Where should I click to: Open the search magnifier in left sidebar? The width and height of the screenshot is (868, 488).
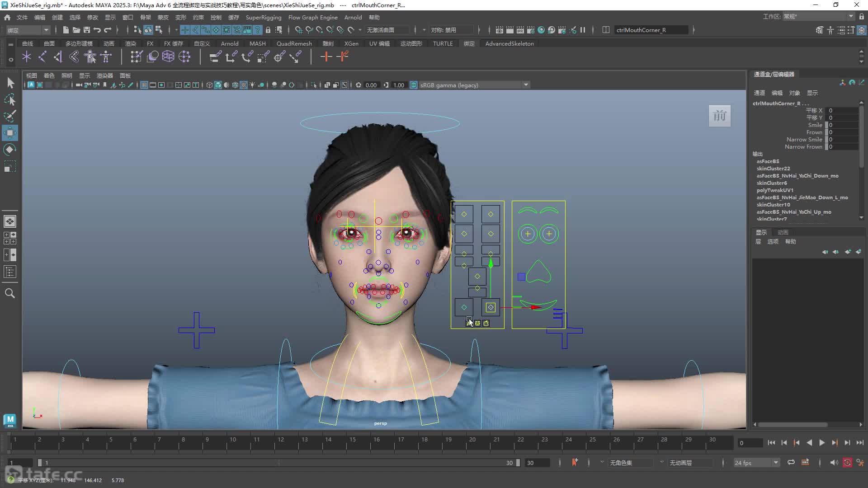[10, 293]
